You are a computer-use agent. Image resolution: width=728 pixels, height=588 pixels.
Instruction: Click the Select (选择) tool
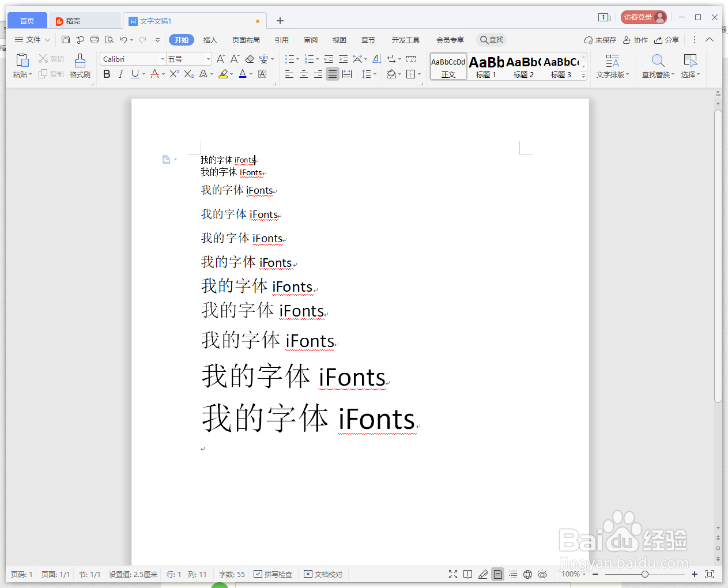pyautogui.click(x=690, y=66)
